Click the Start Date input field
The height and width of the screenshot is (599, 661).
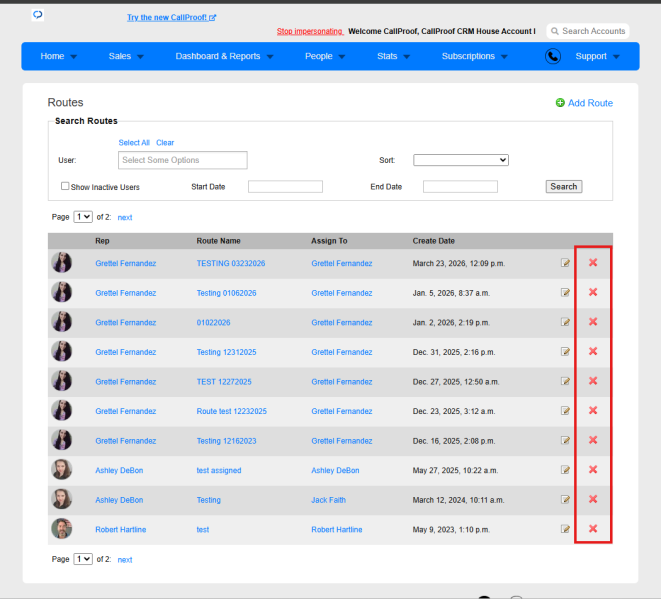285,187
